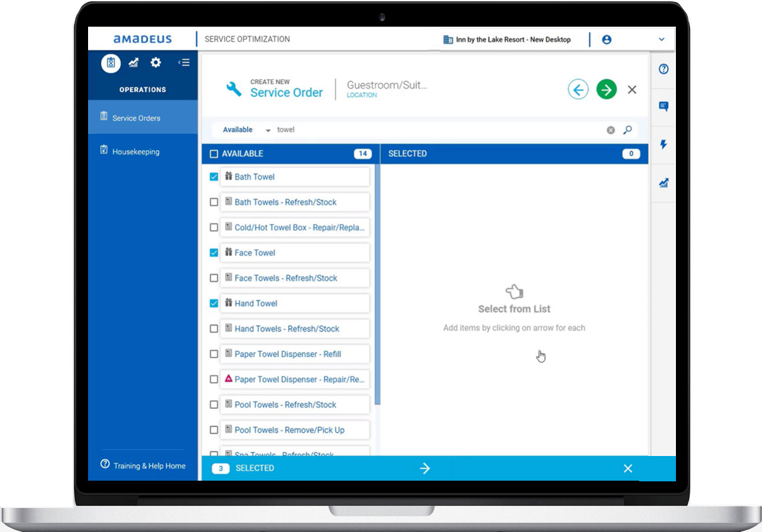Click the lightning bolt quick action icon

(663, 144)
